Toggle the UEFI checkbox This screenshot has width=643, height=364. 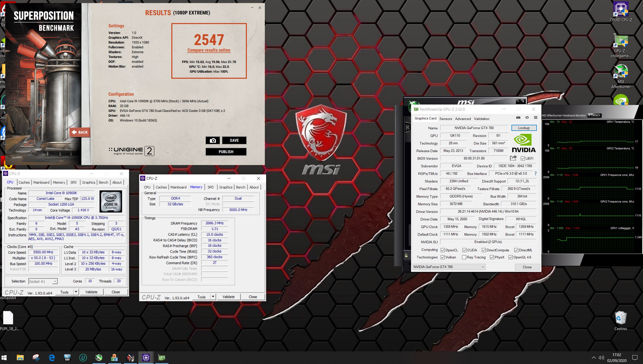pos(523,158)
